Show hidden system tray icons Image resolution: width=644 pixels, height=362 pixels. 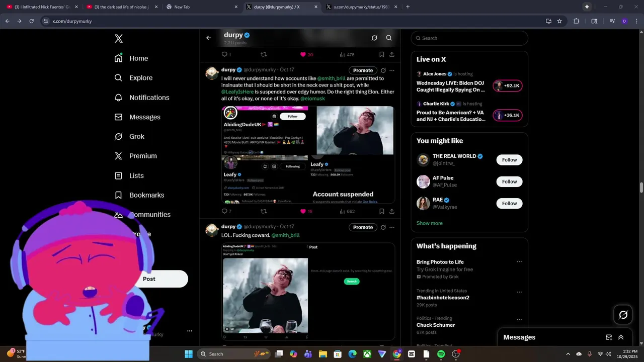(568, 354)
